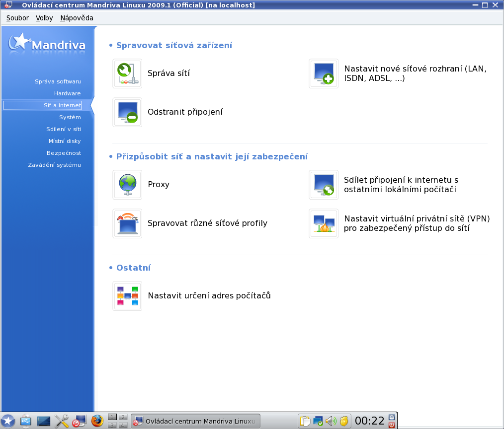This screenshot has width=504, height=429.
Task: Click the Správa sítí label
Action: (x=168, y=73)
